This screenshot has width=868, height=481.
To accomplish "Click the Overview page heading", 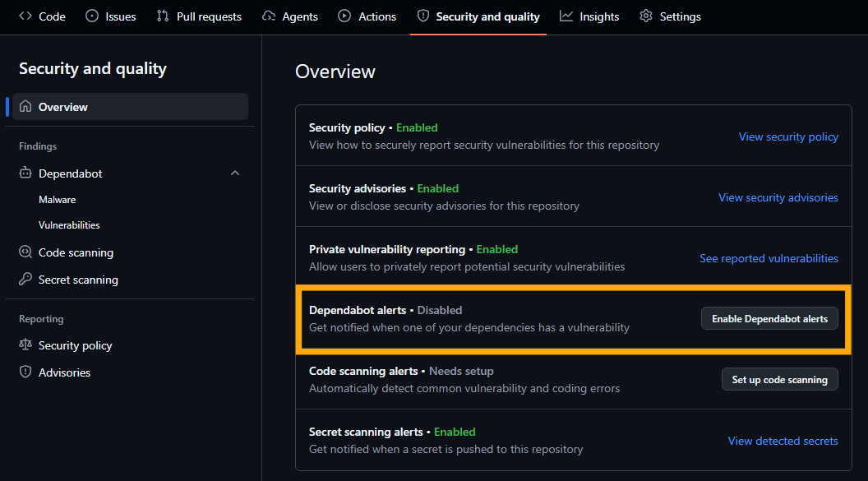I will 335,72.
